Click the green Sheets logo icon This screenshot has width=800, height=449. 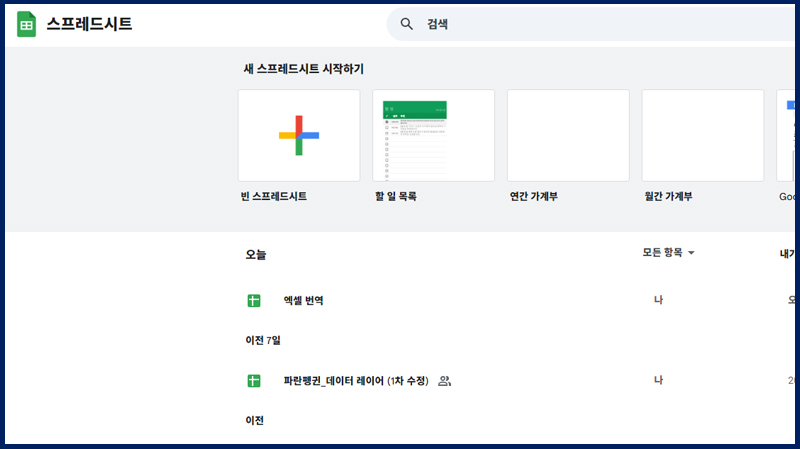tap(27, 24)
